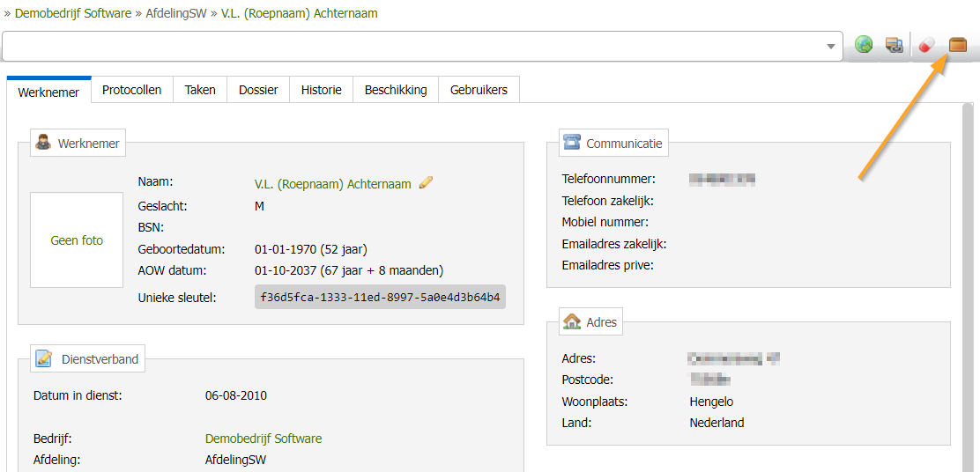Switch to the Protocollen tab
Screen dimensions: 980x472
[132, 90]
